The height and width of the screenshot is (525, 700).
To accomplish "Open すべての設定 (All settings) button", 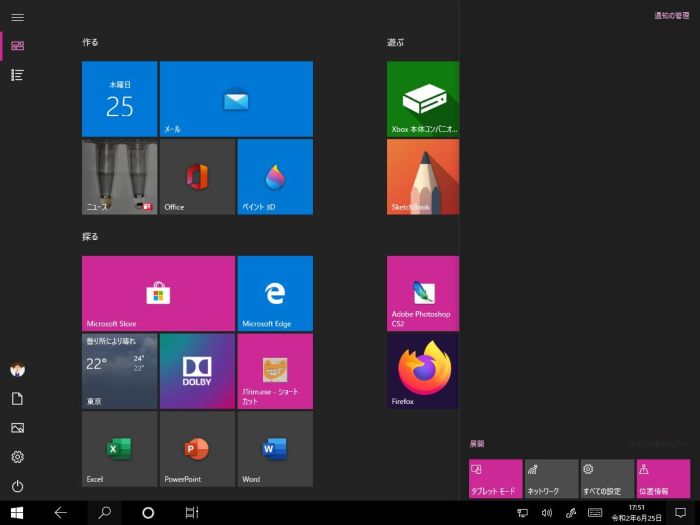I will pos(607,479).
